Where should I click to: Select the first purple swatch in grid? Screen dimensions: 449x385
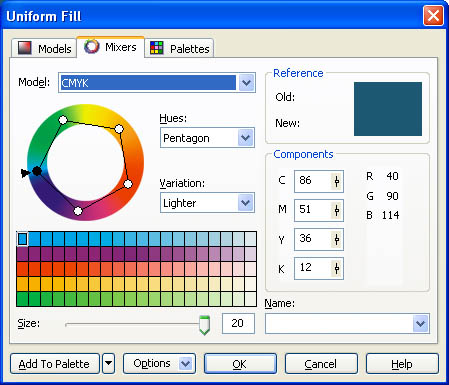[22, 254]
